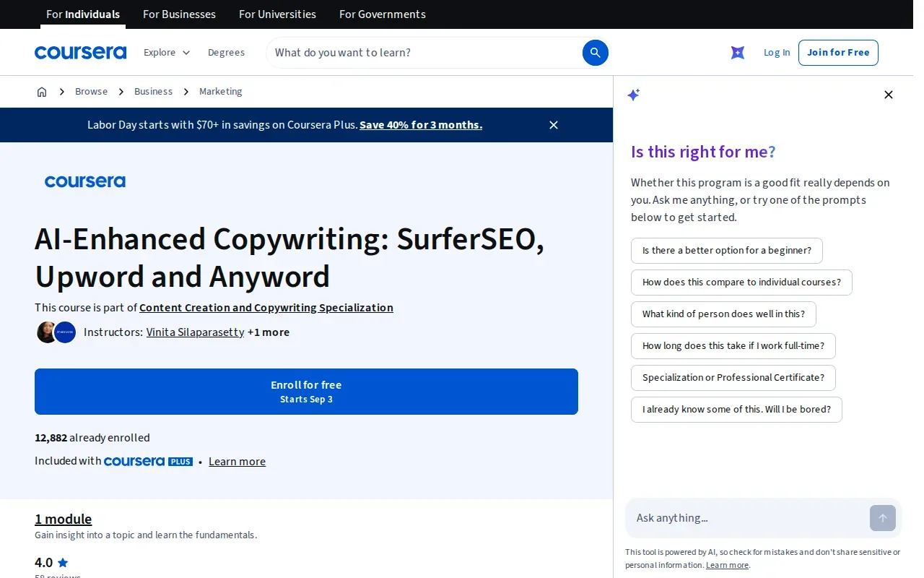Image resolution: width=924 pixels, height=578 pixels.
Task: Click '+1 more' instructors
Action: (x=269, y=332)
